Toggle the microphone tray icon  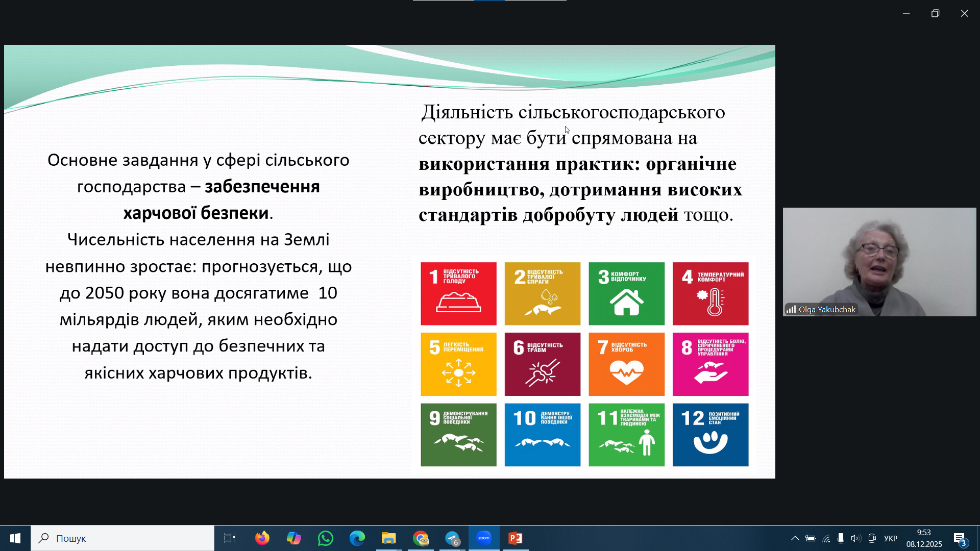pyautogui.click(x=841, y=538)
